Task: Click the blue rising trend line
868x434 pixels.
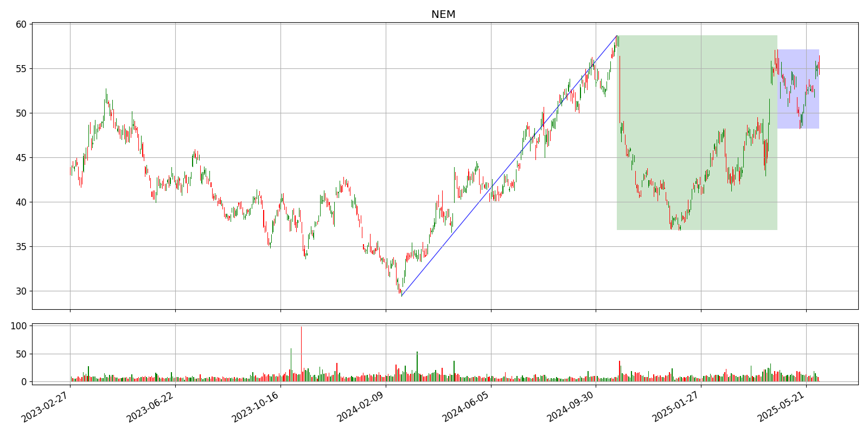Action: tap(509, 165)
